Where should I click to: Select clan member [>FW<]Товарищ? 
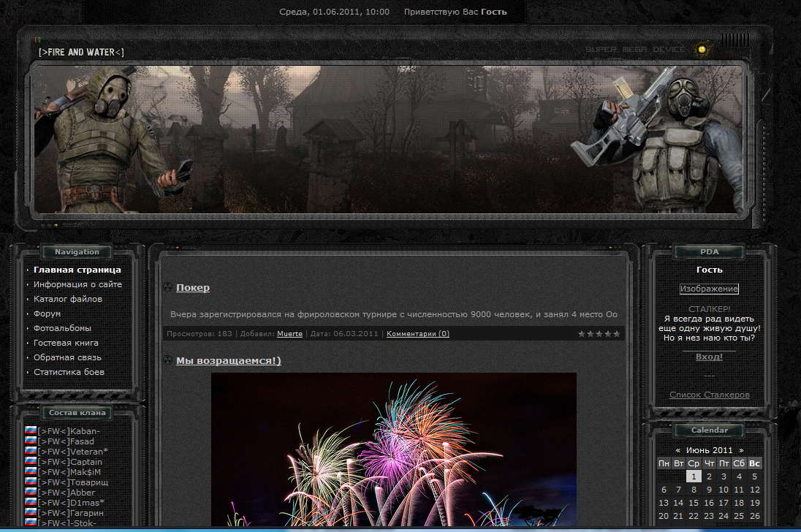(x=73, y=482)
